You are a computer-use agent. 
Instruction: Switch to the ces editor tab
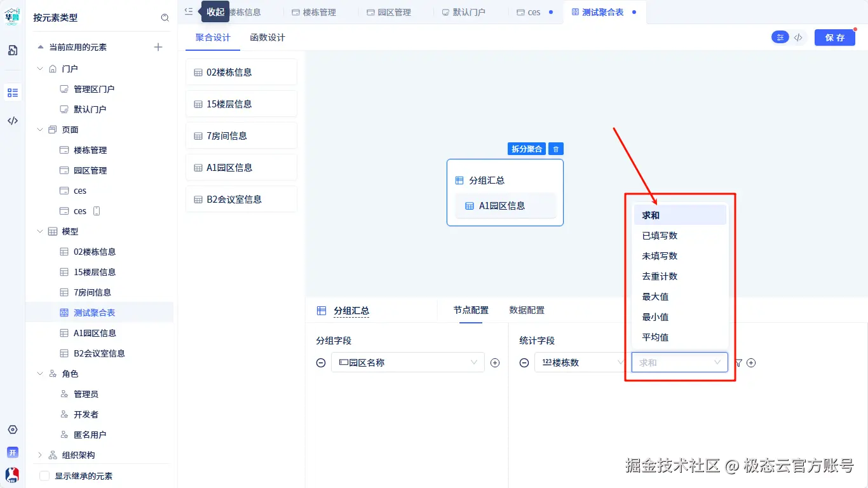534,12
